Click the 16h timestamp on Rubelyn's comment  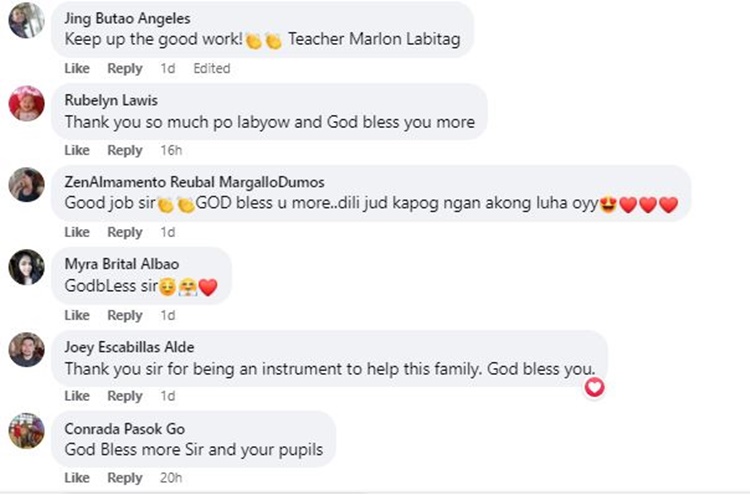(x=171, y=151)
